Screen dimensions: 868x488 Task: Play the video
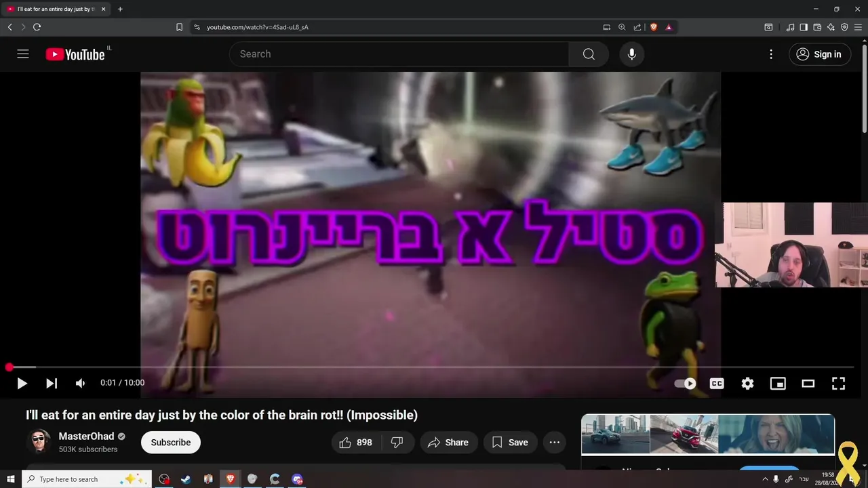click(x=22, y=383)
